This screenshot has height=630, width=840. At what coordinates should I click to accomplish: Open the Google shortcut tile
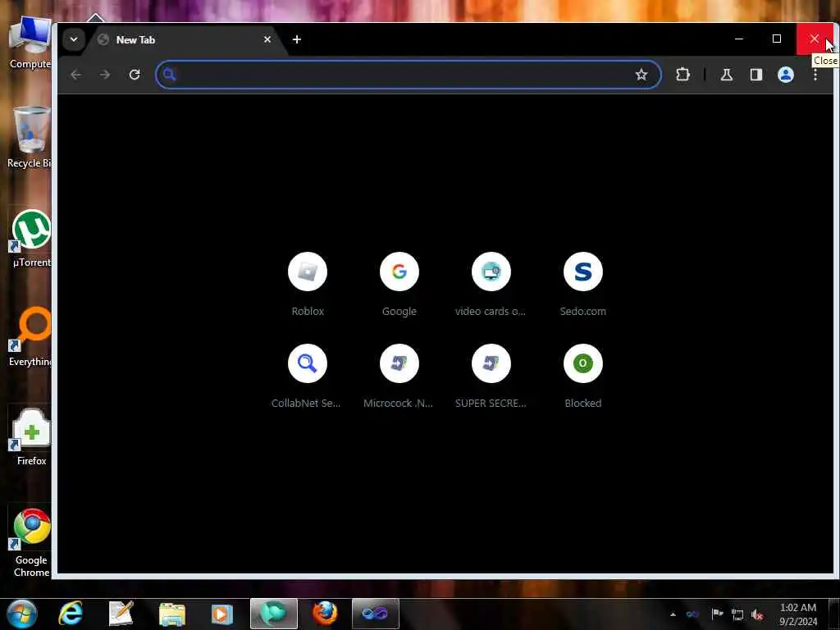pyautogui.click(x=399, y=285)
